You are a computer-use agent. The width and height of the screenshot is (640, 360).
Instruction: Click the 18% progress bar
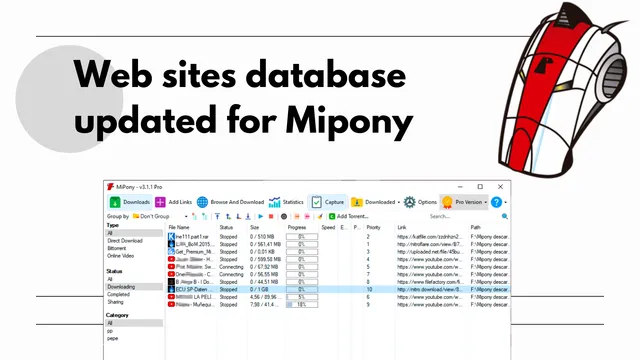(302, 304)
